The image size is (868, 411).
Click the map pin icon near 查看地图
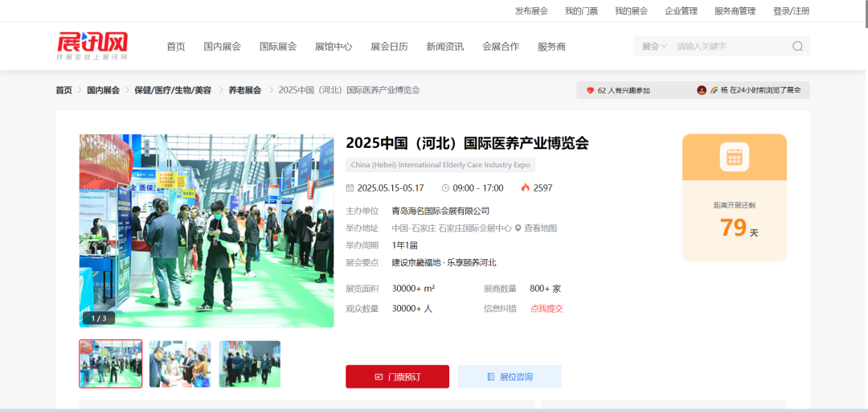tap(518, 228)
